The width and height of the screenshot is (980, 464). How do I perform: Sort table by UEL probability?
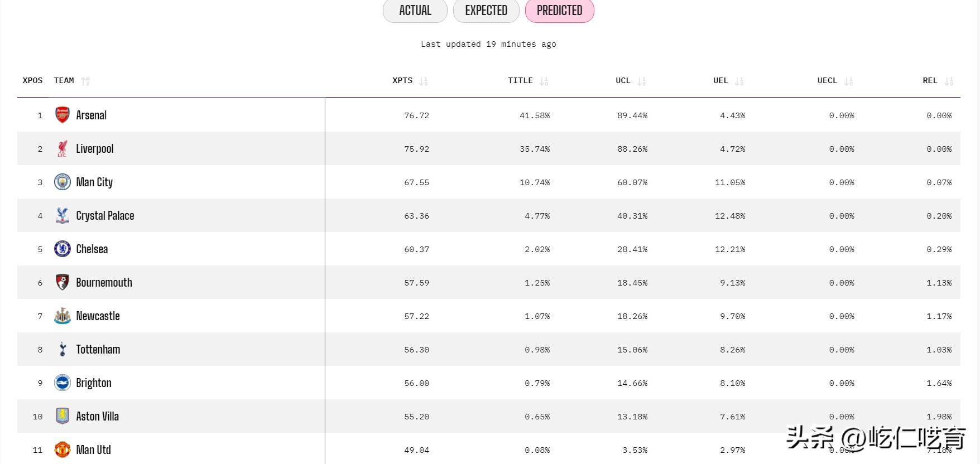click(x=739, y=81)
